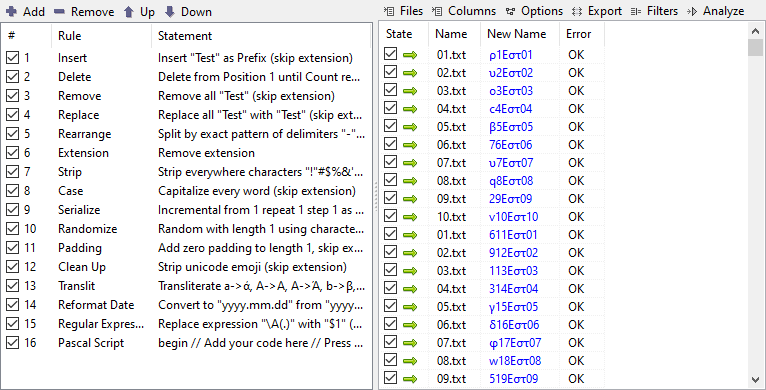Click the Statement column header
This screenshot has width=766, height=390.
point(261,36)
